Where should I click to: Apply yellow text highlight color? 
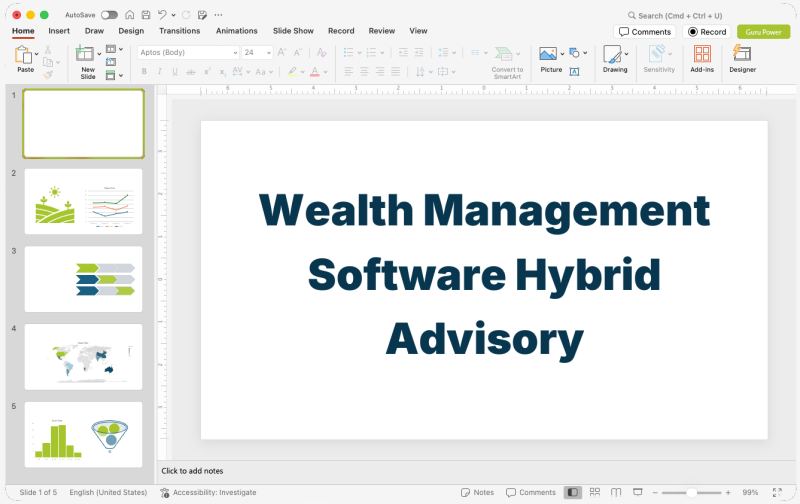click(x=292, y=72)
